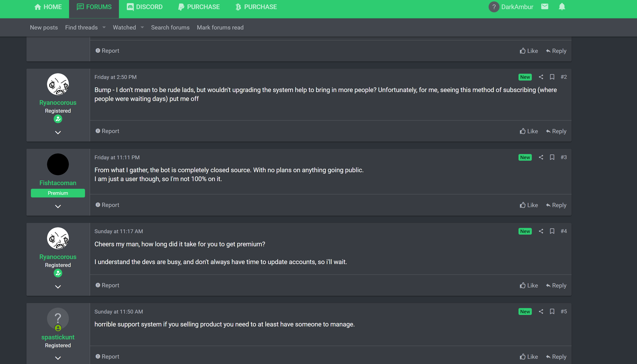
Task: Toggle bookmark on post #2
Action: coord(552,77)
